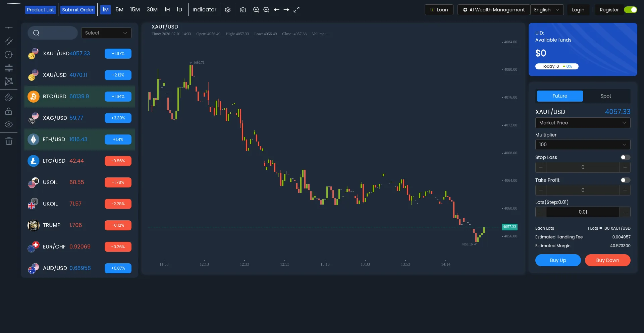Toggle the green switch beside Register

tap(631, 10)
